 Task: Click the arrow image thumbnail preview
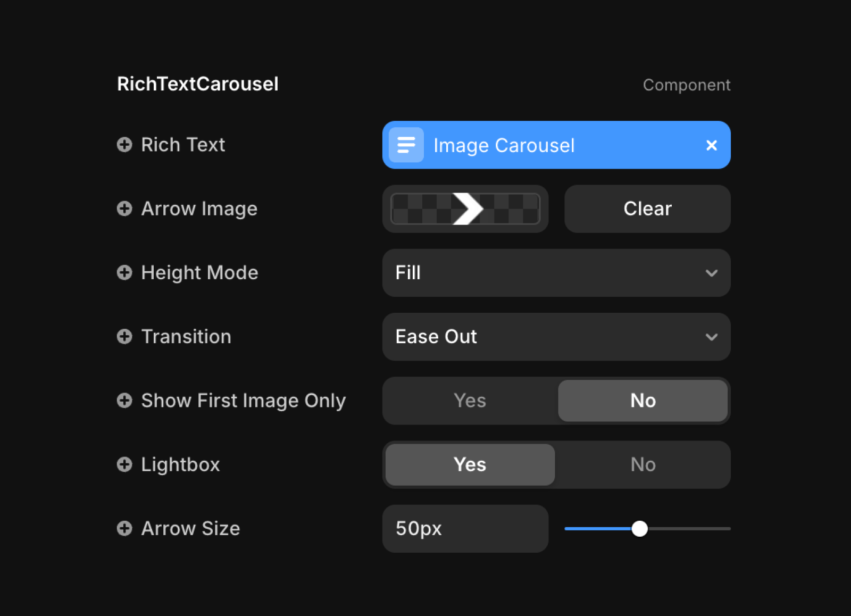coord(465,209)
